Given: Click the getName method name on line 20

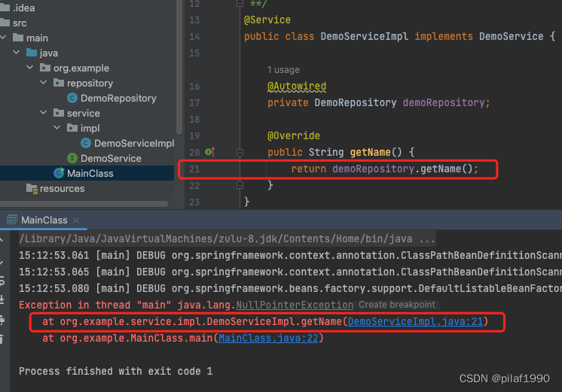Looking at the screenshot, I should [370, 153].
